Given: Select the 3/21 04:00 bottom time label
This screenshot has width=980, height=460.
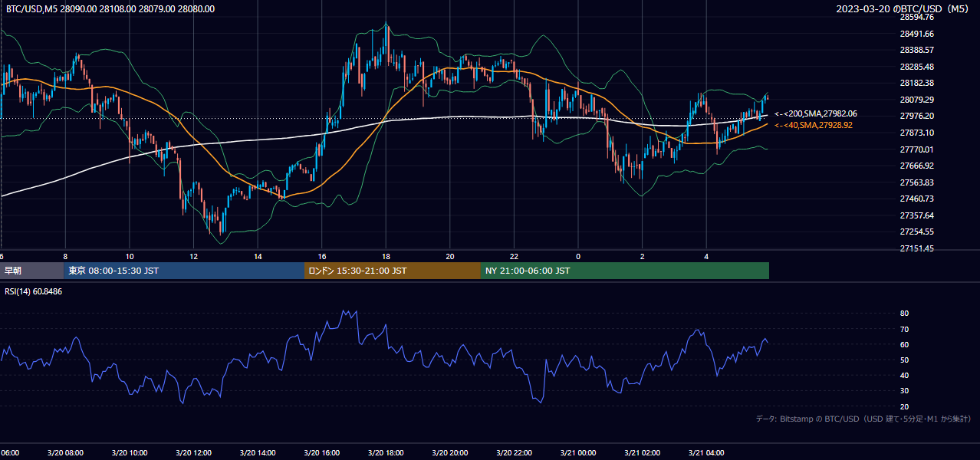Looking at the screenshot, I should (706, 453).
